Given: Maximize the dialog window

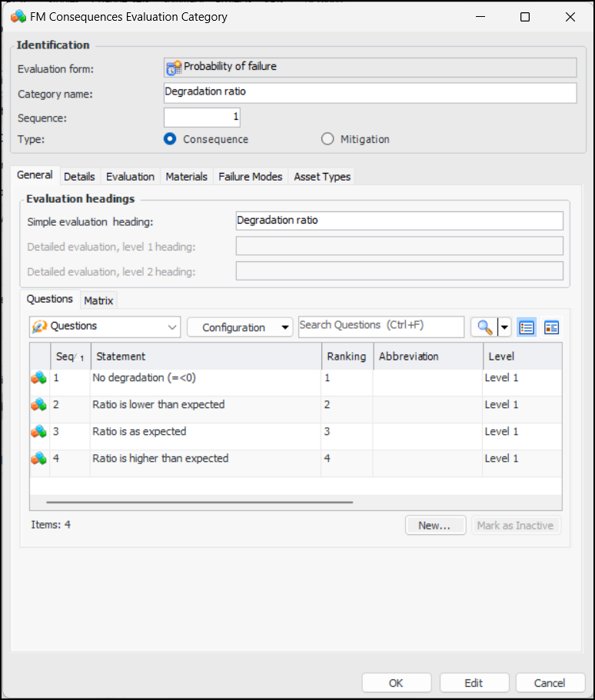Looking at the screenshot, I should pos(525,17).
